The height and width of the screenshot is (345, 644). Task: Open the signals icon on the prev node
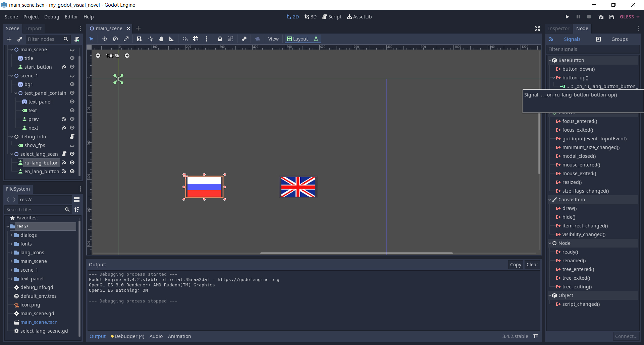64,119
